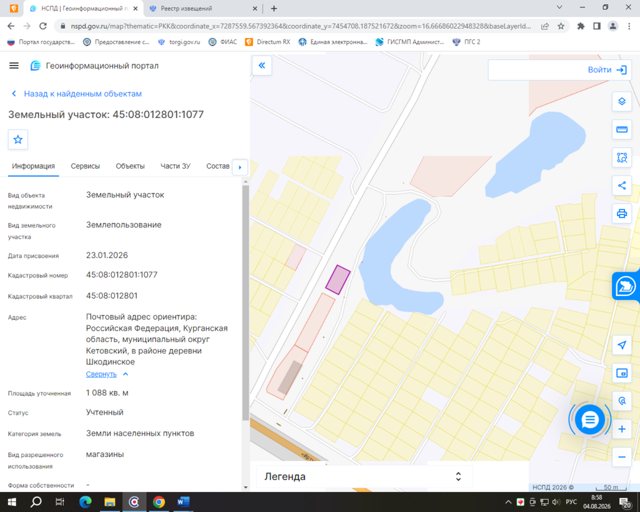Screen dimensions: 640x512
Task: Zoom out on the map
Action: coord(622,457)
